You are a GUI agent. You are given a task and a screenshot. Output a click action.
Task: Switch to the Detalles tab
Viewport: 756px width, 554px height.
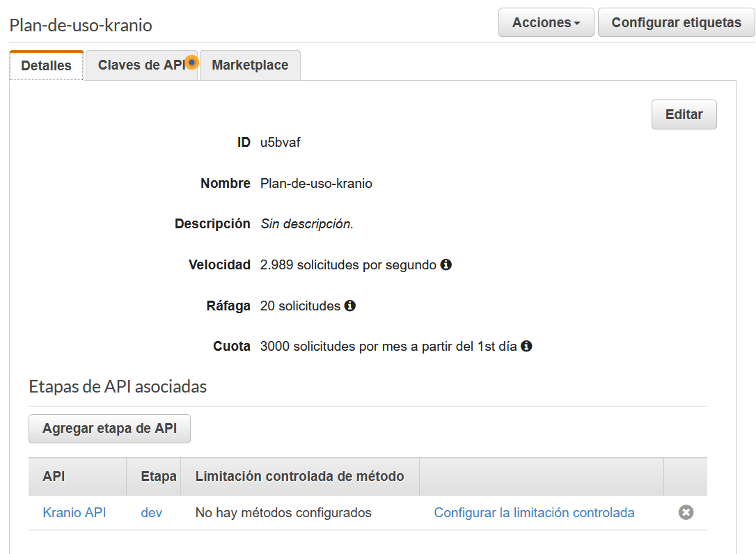tap(46, 65)
